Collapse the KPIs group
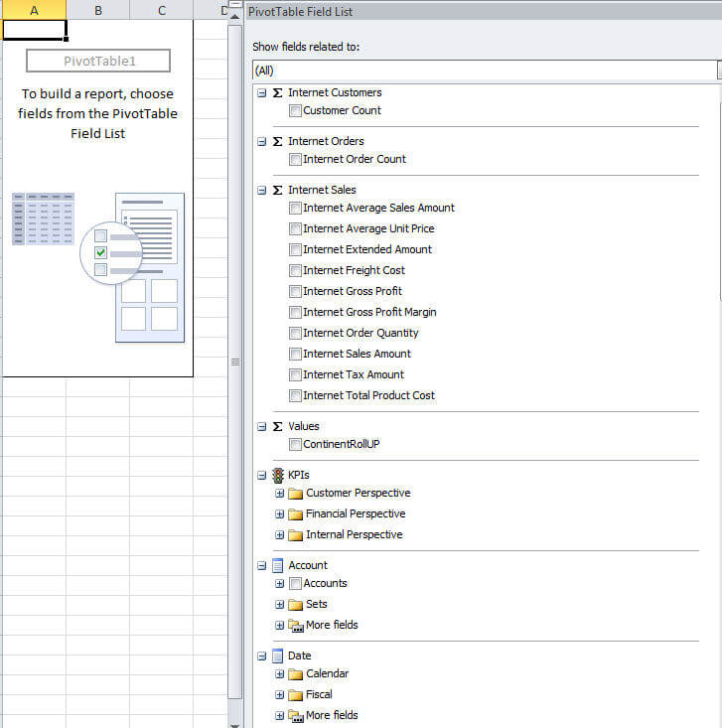 tap(262, 476)
